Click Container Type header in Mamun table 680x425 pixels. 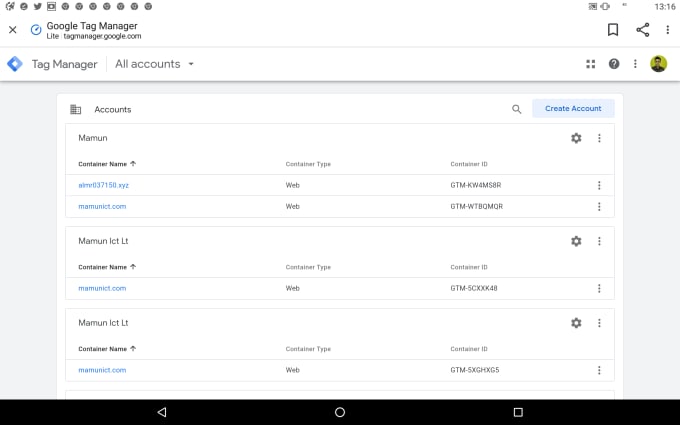(x=308, y=164)
